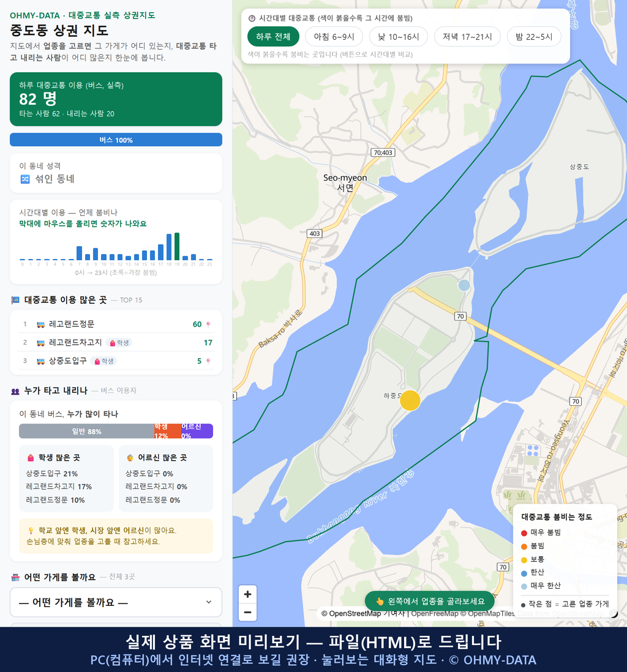Image resolution: width=627 pixels, height=672 pixels.
Task: Click the 레고랜드정문 10% student entry
Action: click(x=55, y=500)
